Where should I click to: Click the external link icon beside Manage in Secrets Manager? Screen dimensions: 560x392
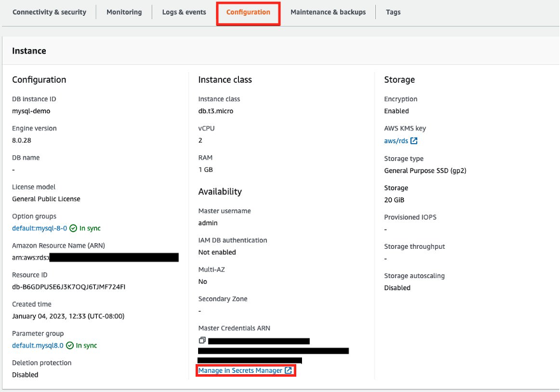pos(287,370)
